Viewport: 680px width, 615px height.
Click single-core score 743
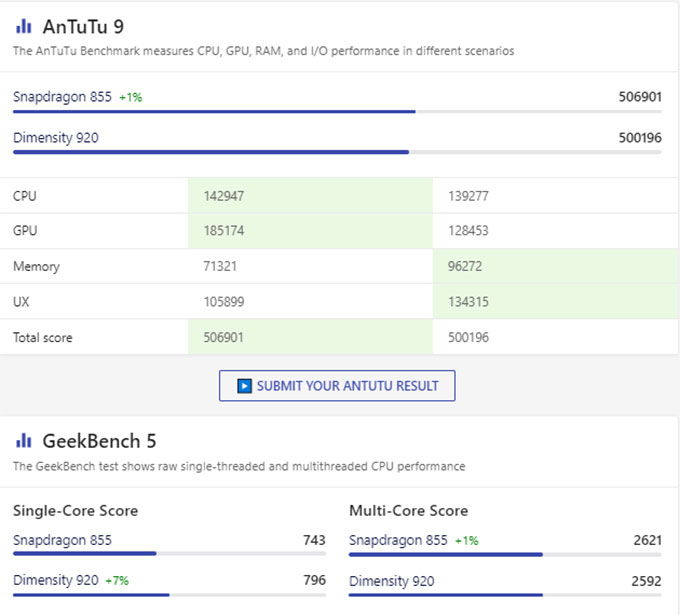314,540
